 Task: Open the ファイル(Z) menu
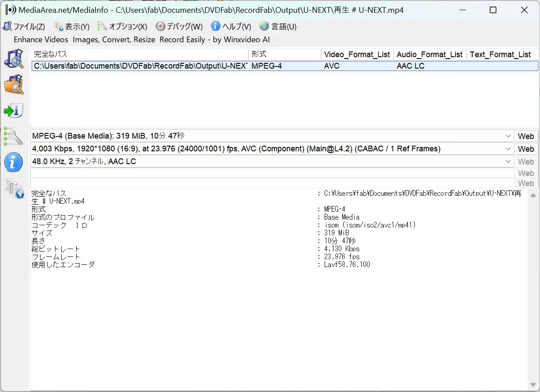(x=29, y=27)
